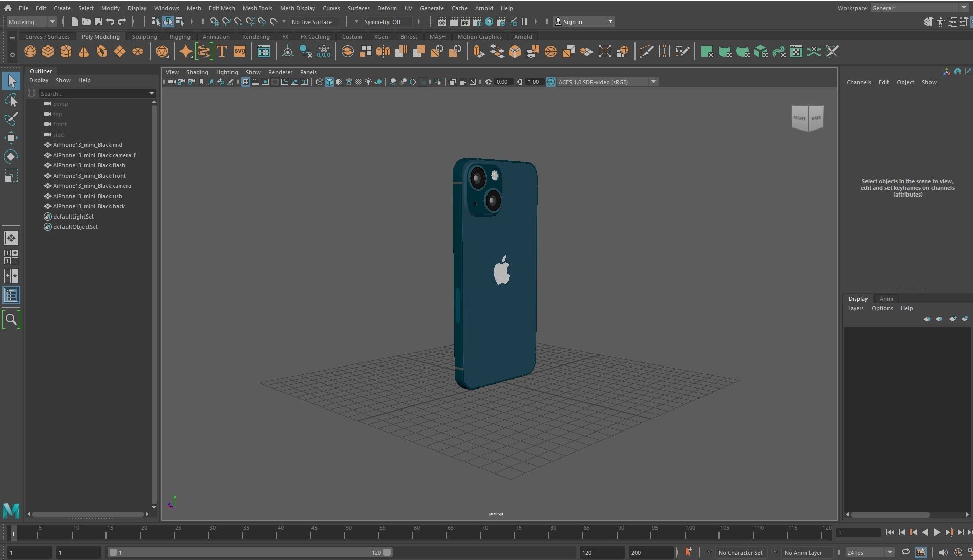
Task: Toggle timeline looping button
Action: pyautogui.click(x=906, y=552)
